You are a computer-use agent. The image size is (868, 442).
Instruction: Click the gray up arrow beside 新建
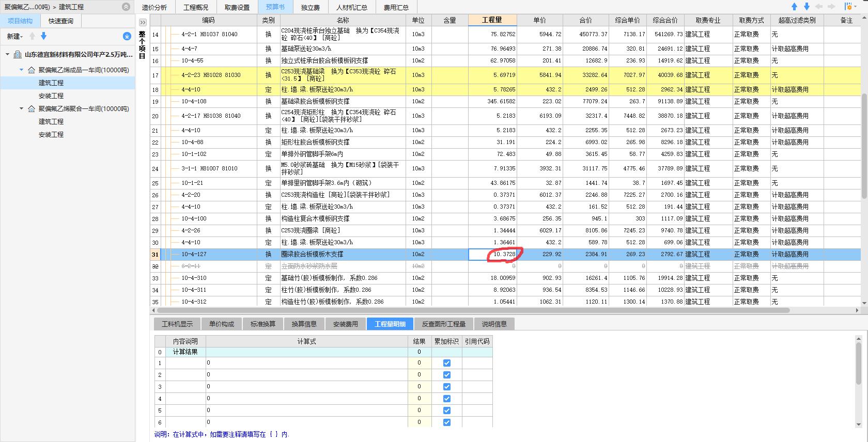tap(32, 36)
